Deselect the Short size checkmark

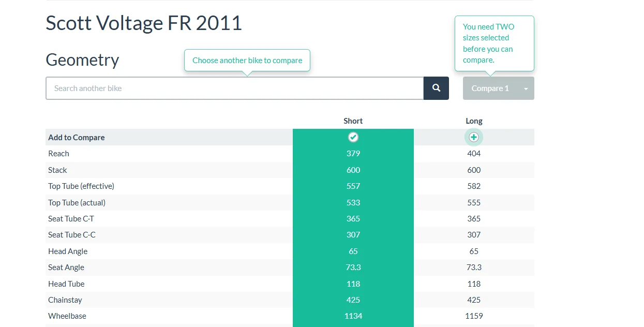pos(353,137)
